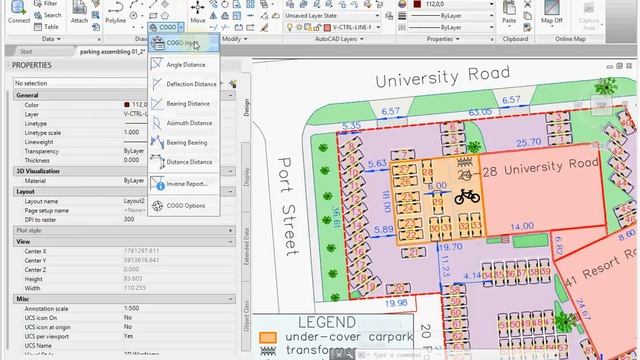Toggle layer freeze sun icon
The height and width of the screenshot is (360, 640).
coord(299,27)
